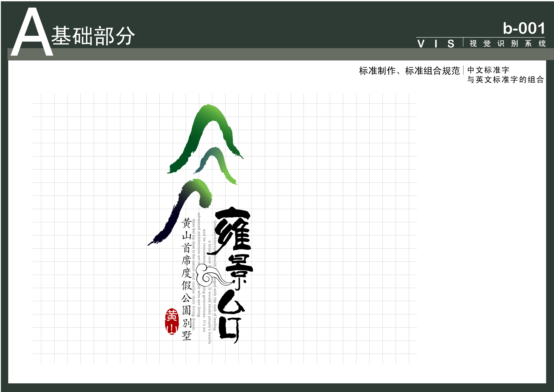
Task: Click the 视觉识别系统 text
Action: coord(507,44)
